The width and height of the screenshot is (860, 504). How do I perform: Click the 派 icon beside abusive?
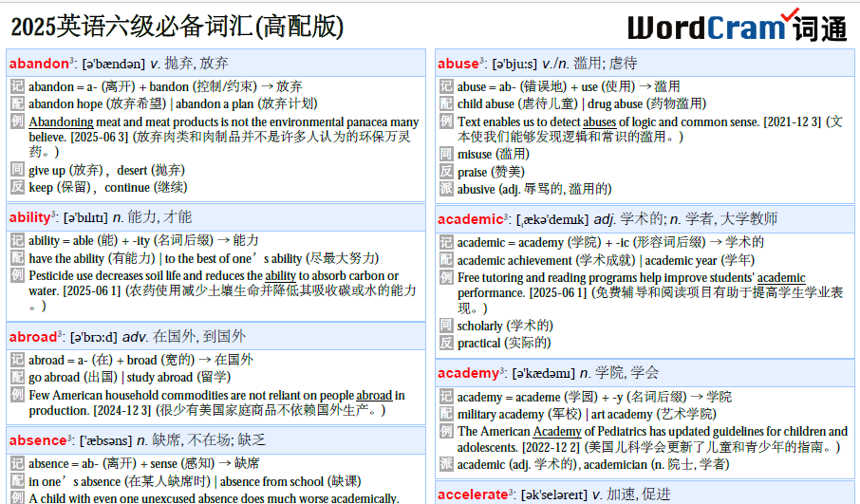(x=446, y=189)
